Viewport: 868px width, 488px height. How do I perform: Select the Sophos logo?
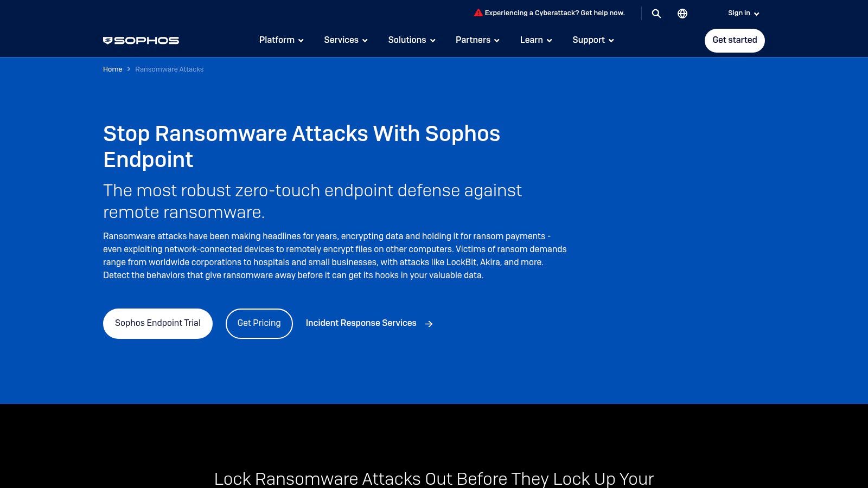point(141,40)
